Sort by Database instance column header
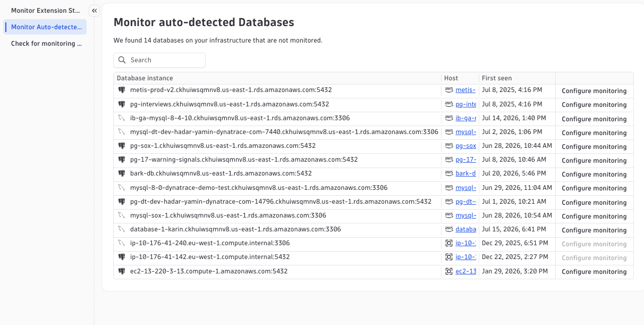This screenshot has height=325, width=644. point(145,78)
